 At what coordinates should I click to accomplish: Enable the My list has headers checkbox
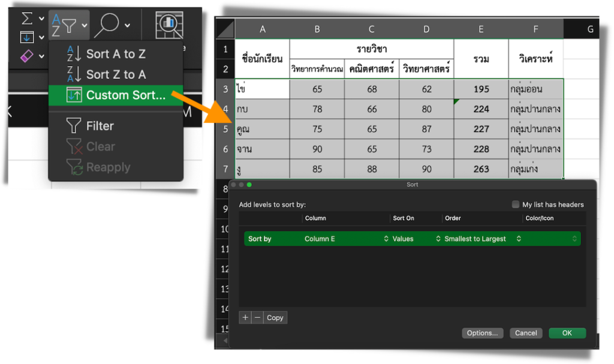pos(515,204)
